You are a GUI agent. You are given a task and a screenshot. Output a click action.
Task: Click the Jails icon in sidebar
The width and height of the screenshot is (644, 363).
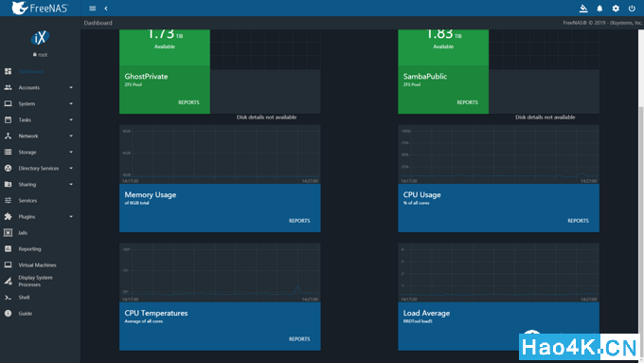tap(8, 233)
